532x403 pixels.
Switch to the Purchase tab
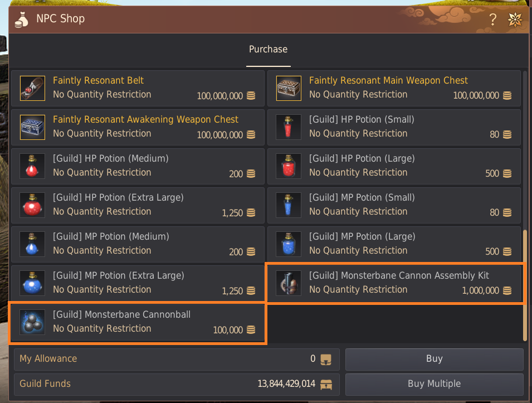(268, 50)
